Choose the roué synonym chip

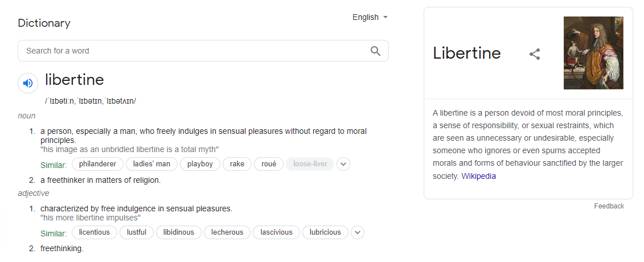point(269,164)
